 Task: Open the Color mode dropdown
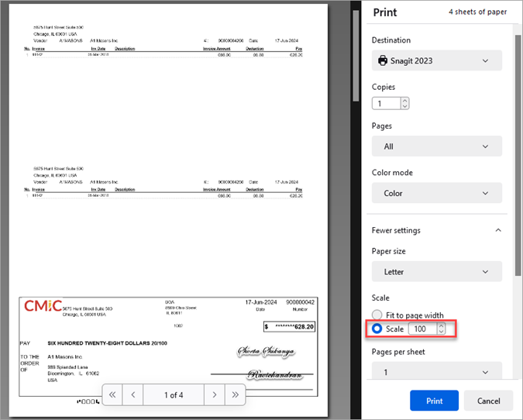(x=437, y=193)
